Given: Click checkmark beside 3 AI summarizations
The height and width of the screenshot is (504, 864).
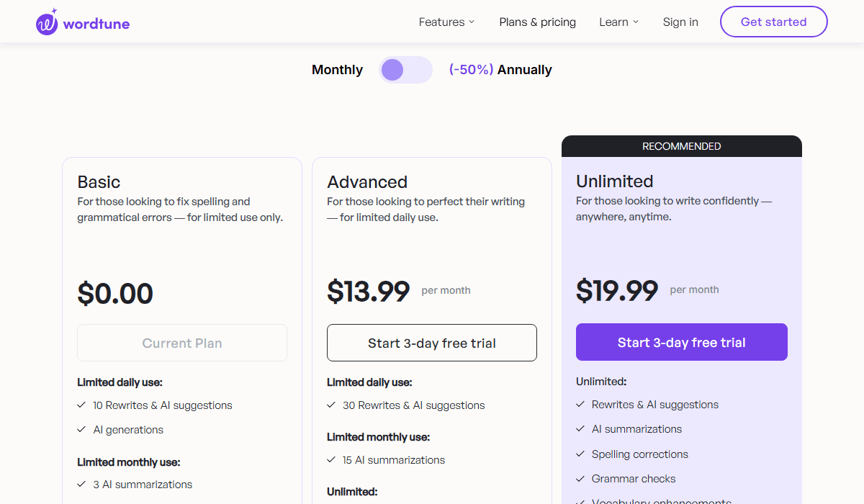Looking at the screenshot, I should [81, 485].
